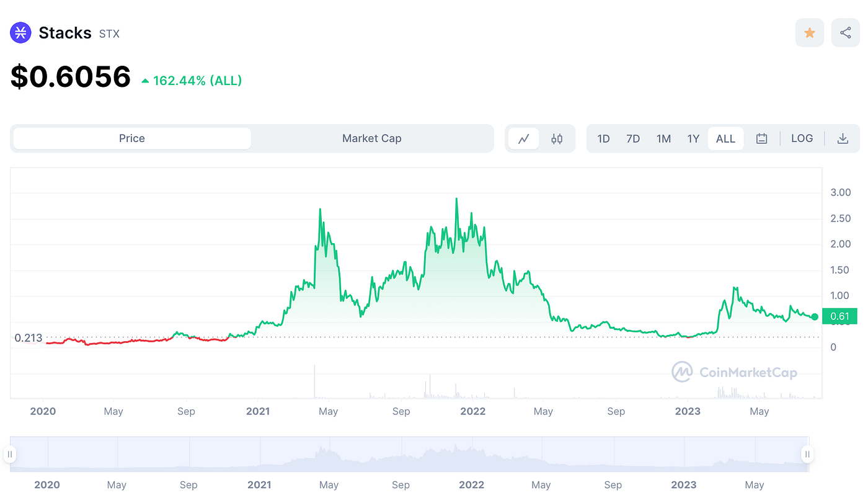868x503 pixels.
Task: Switch to the 1Y timeframe
Action: pos(693,138)
